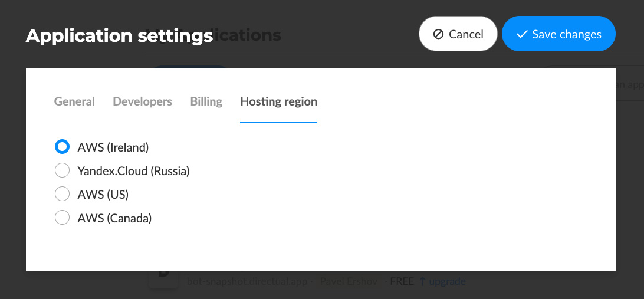Select the AWS (US) radio option
The height and width of the screenshot is (299, 644).
(x=62, y=194)
